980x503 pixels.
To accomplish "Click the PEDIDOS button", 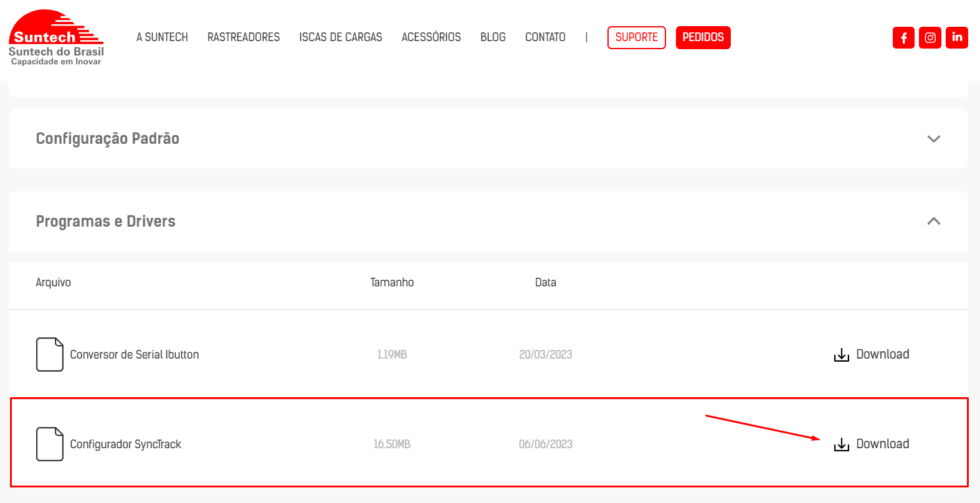I will pos(703,37).
